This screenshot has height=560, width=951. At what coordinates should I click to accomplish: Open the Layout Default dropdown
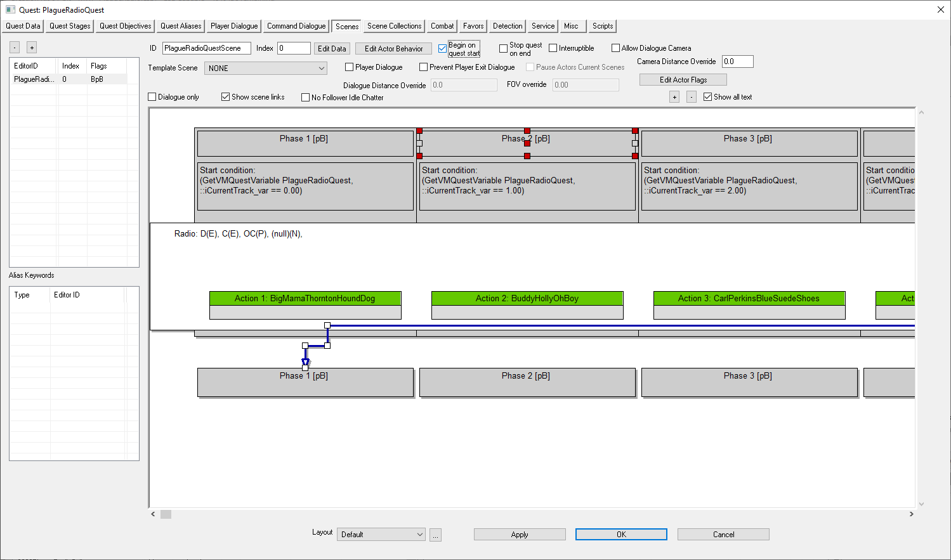[x=381, y=535]
